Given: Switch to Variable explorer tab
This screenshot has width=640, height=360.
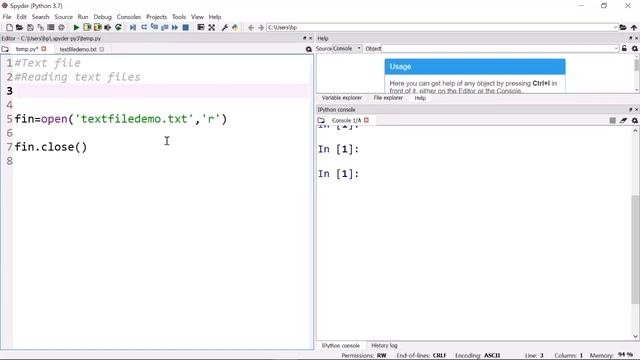Looking at the screenshot, I should tap(342, 98).
